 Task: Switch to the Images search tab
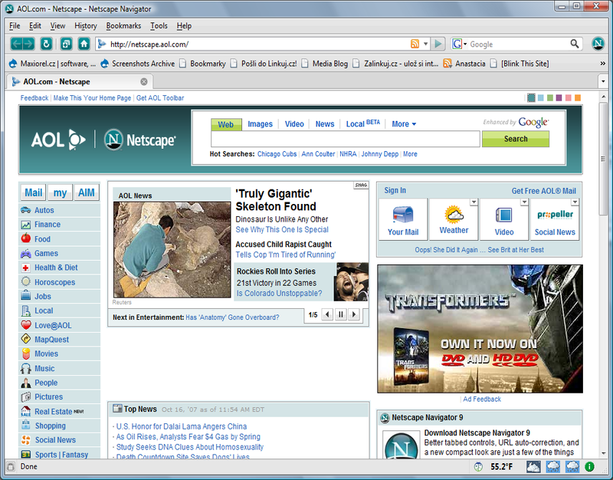click(260, 124)
